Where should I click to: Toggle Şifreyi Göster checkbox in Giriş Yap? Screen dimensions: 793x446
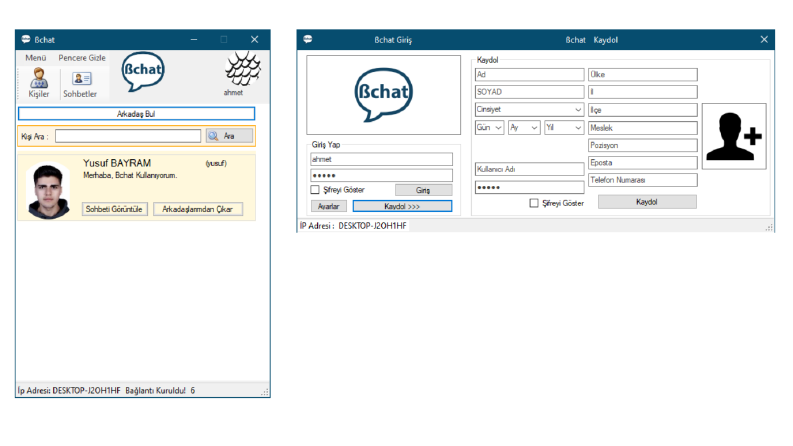point(315,190)
